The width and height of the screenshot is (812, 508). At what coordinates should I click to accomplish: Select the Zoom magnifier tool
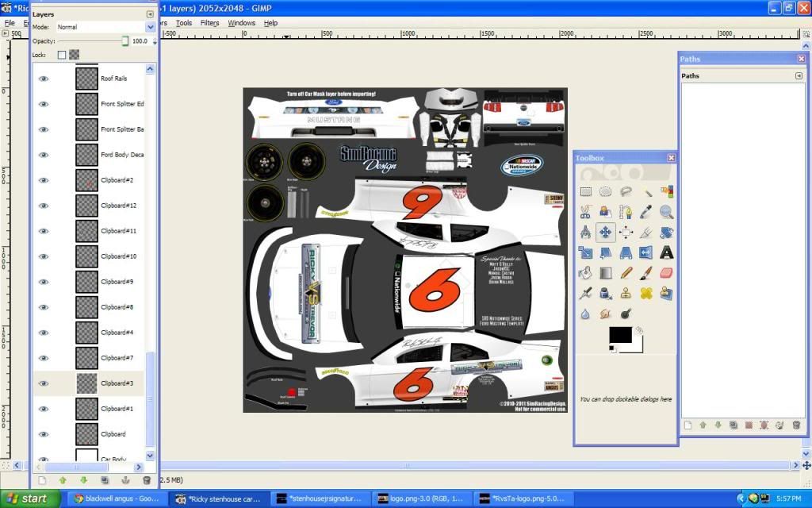[x=667, y=212]
